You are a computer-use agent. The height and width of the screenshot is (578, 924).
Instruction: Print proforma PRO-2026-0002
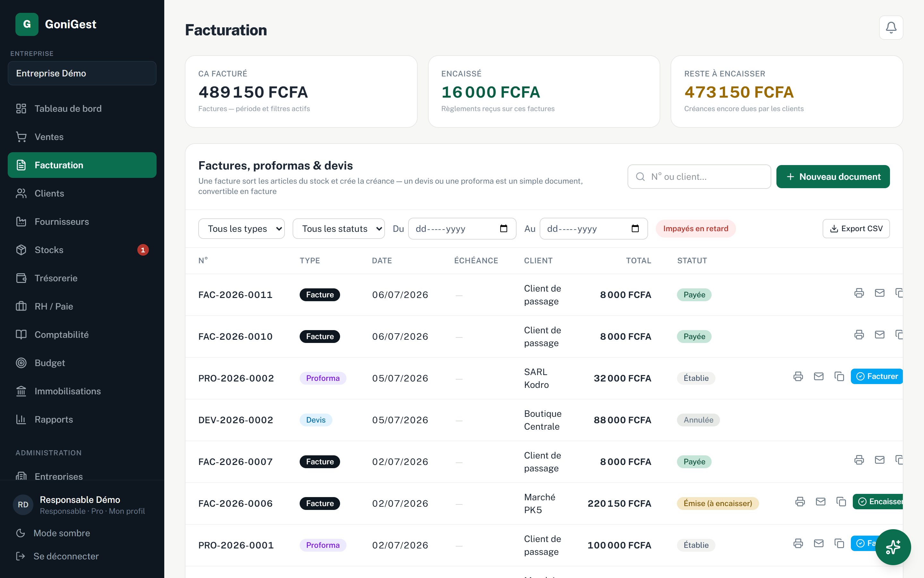tap(798, 376)
